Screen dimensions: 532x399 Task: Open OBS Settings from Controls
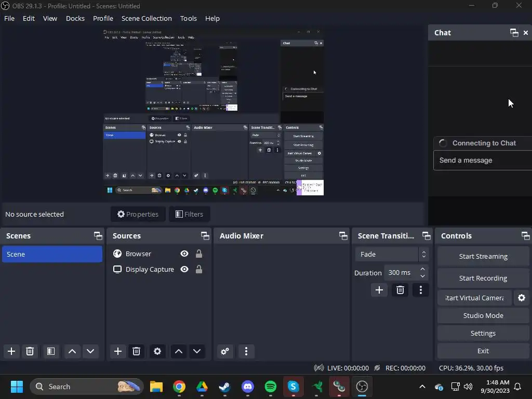click(483, 333)
